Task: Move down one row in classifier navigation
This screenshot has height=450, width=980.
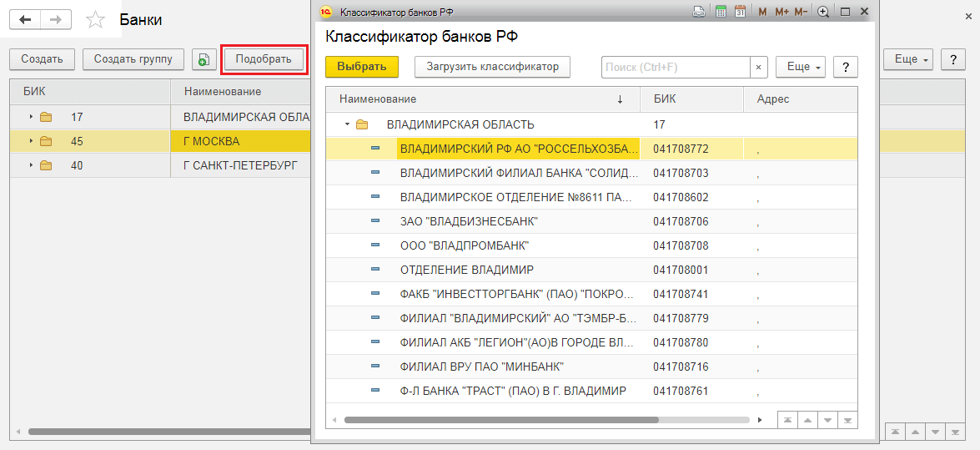Action: (827, 419)
